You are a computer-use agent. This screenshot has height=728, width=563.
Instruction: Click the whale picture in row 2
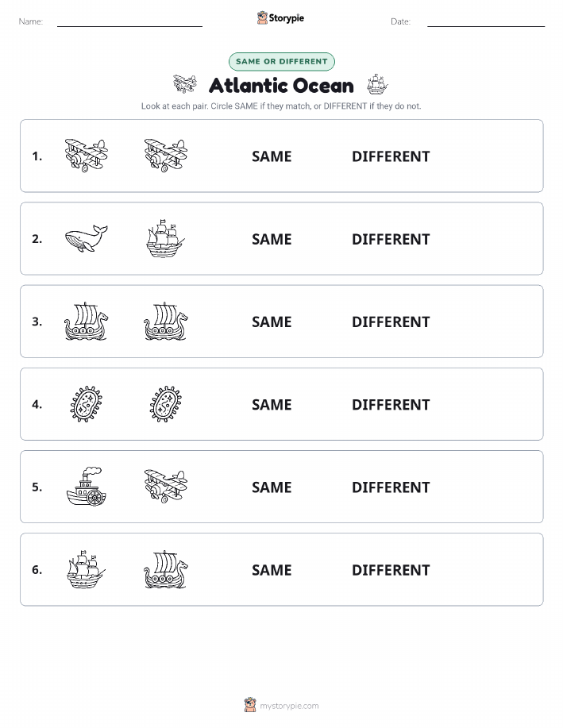pyautogui.click(x=86, y=239)
